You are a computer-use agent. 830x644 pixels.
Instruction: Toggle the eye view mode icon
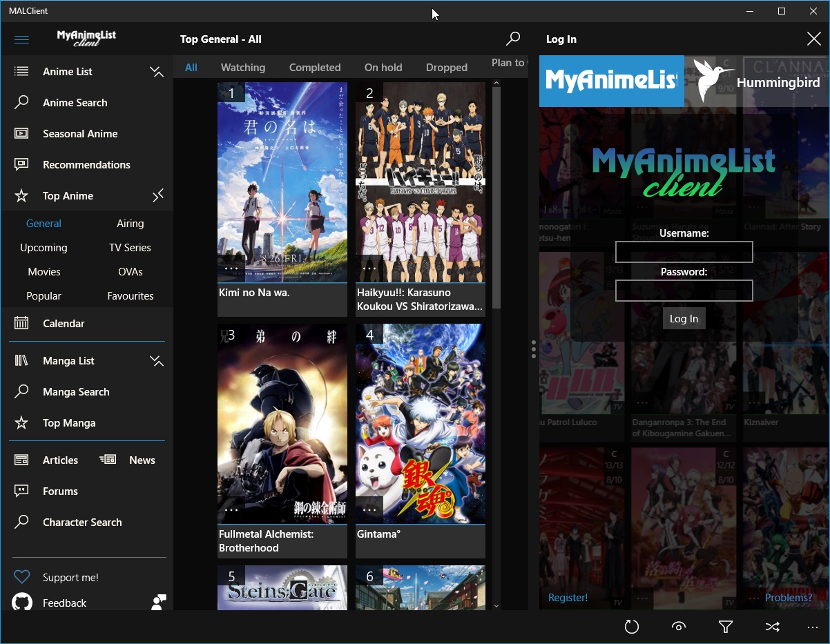click(678, 627)
